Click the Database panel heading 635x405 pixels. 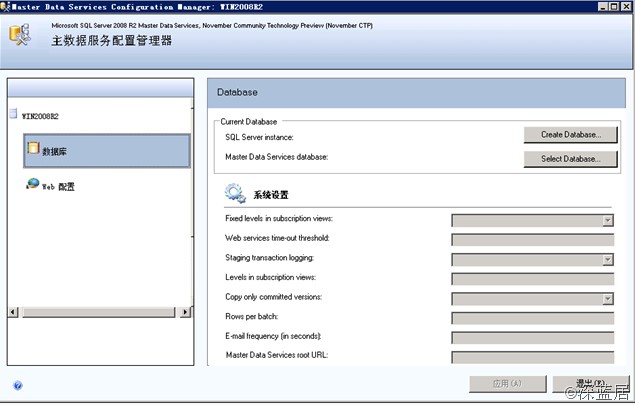[x=237, y=92]
